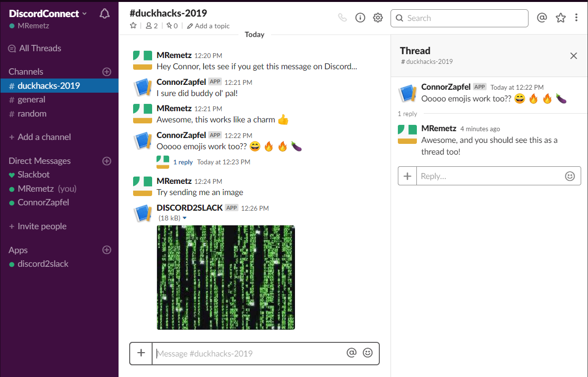This screenshot has width=588, height=377.
Task: Add an app with plus icon beside Apps
Action: click(107, 250)
